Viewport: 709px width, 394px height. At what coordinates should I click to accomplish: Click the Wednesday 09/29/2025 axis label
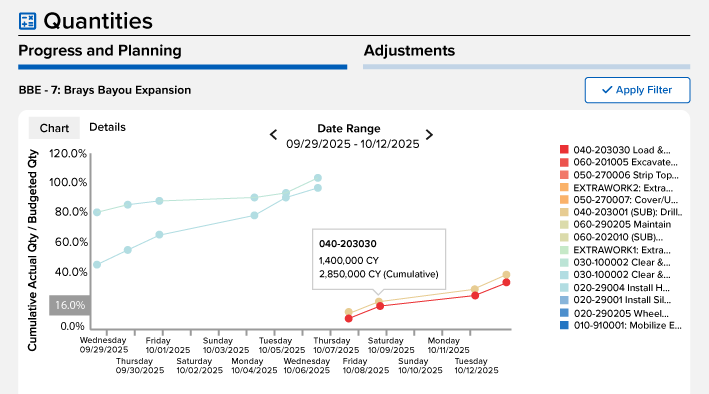[x=104, y=345]
